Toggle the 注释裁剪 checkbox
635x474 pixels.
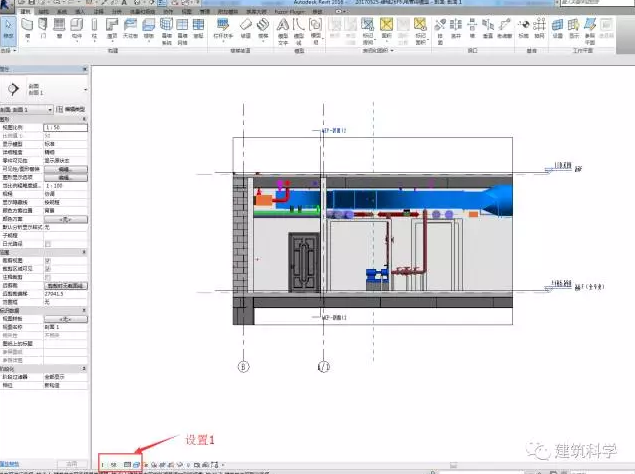pyautogui.click(x=48, y=277)
